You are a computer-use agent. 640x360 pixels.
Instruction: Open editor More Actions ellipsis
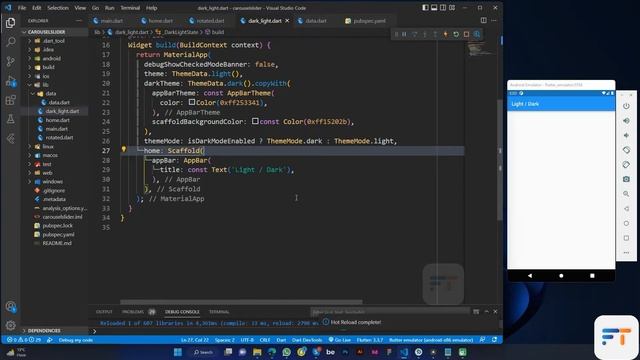coord(494,20)
